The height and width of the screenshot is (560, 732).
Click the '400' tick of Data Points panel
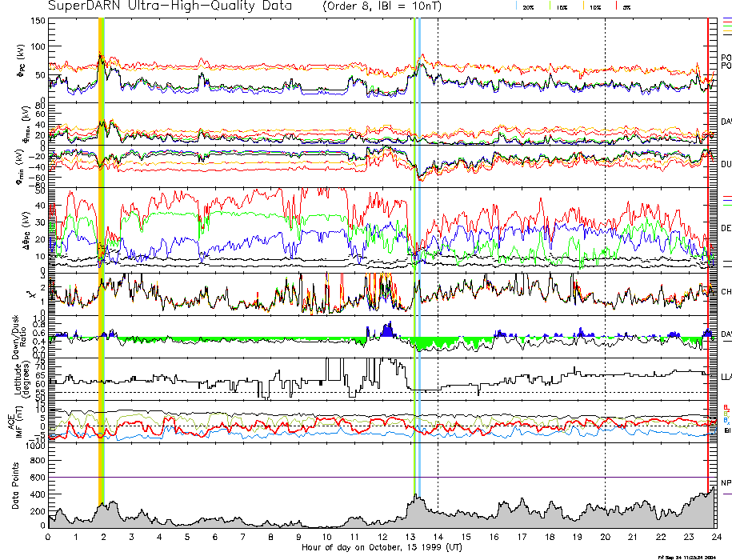(38, 494)
